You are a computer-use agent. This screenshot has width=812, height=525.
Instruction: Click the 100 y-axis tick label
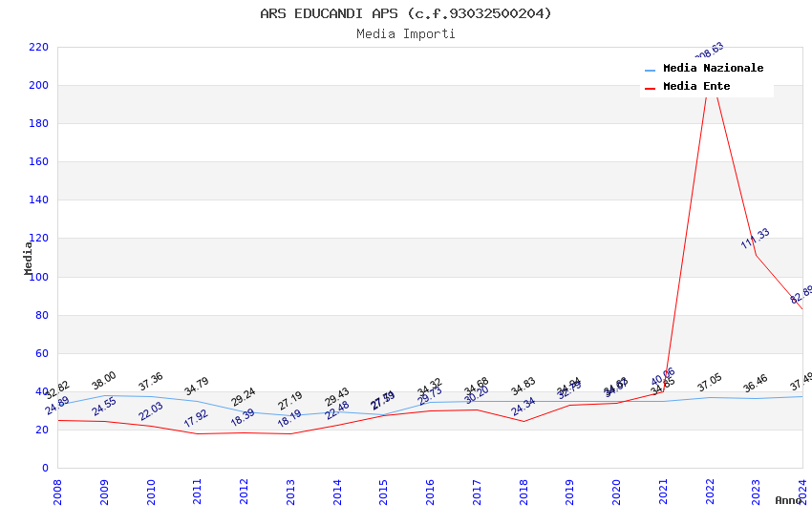39,277
